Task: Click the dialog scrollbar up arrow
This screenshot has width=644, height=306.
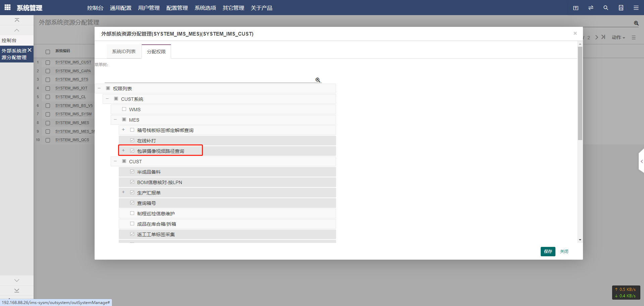Action: (x=580, y=44)
